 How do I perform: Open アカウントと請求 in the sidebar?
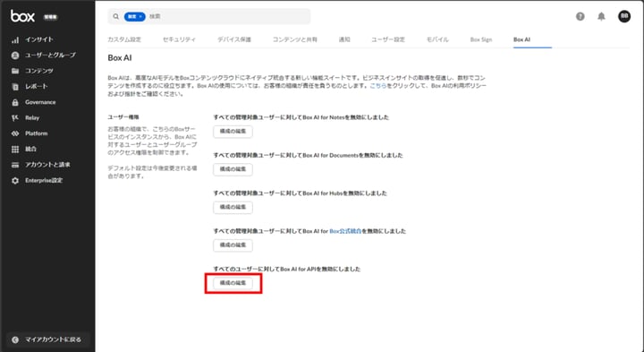click(x=47, y=165)
